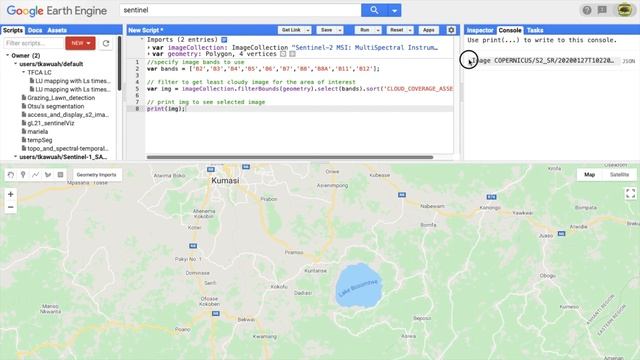Open the feedback speech-bubble icon

(602, 10)
